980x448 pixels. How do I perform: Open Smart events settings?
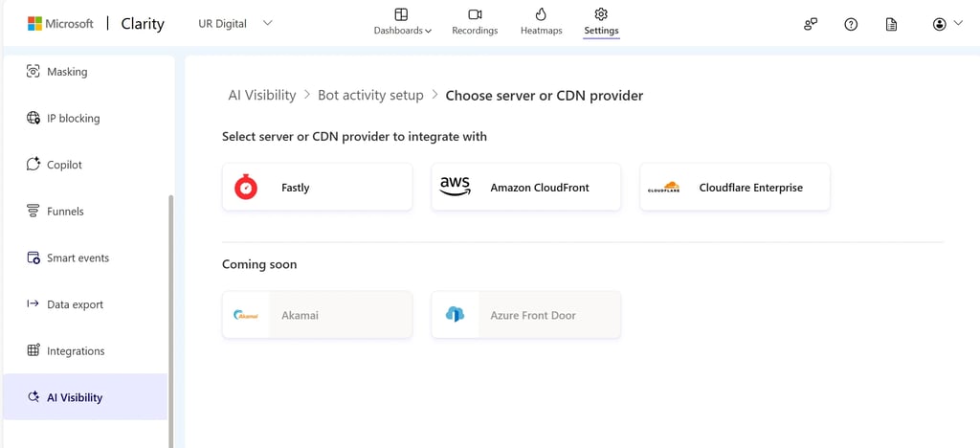85,258
